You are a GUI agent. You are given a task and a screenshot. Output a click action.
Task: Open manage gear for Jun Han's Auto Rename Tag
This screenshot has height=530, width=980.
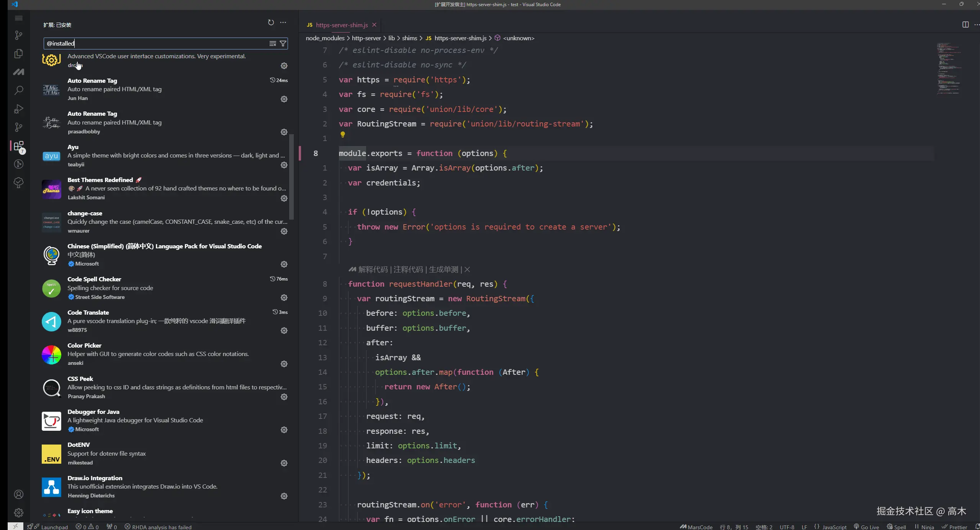click(284, 99)
